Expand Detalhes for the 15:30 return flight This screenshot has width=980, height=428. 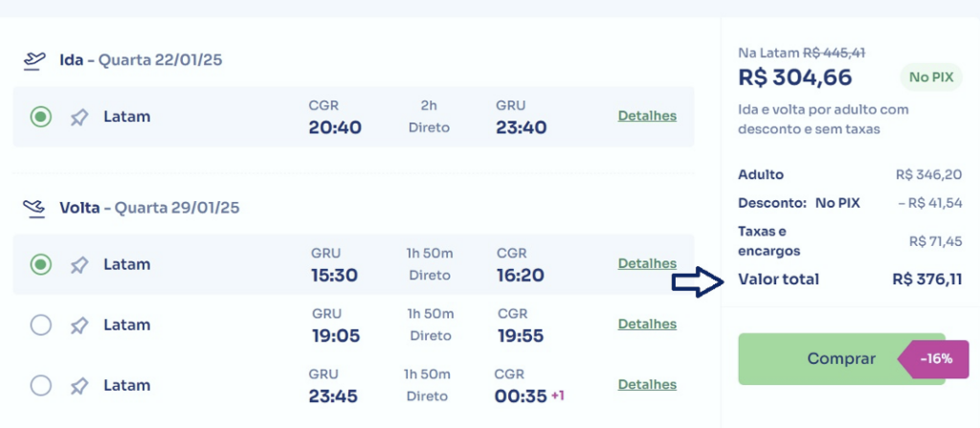pos(647,263)
